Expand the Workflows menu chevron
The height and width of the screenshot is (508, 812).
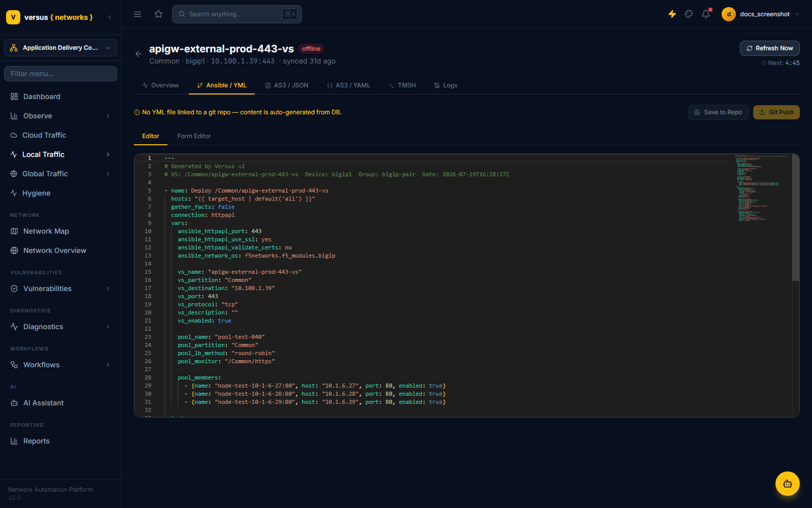tap(108, 365)
